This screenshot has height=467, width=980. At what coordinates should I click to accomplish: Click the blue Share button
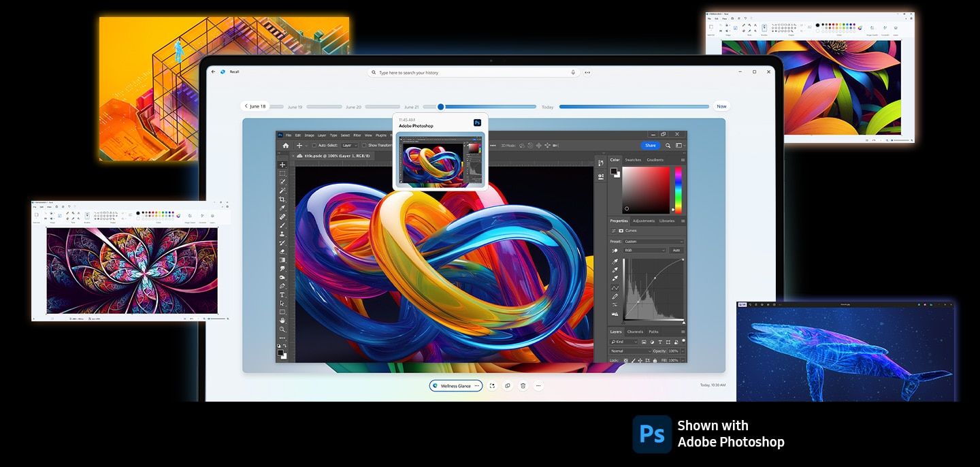pyautogui.click(x=650, y=145)
